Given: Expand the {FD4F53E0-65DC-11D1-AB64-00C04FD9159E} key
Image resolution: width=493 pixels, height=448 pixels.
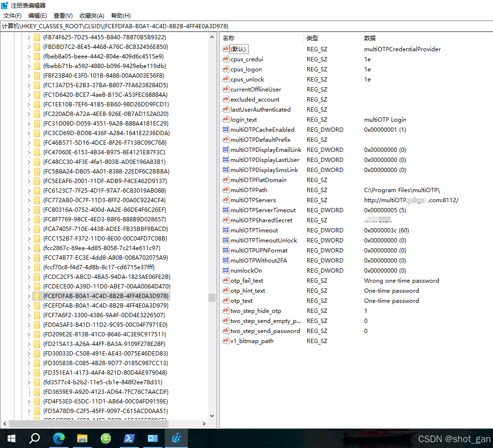Looking at the screenshot, I should click(29, 402).
